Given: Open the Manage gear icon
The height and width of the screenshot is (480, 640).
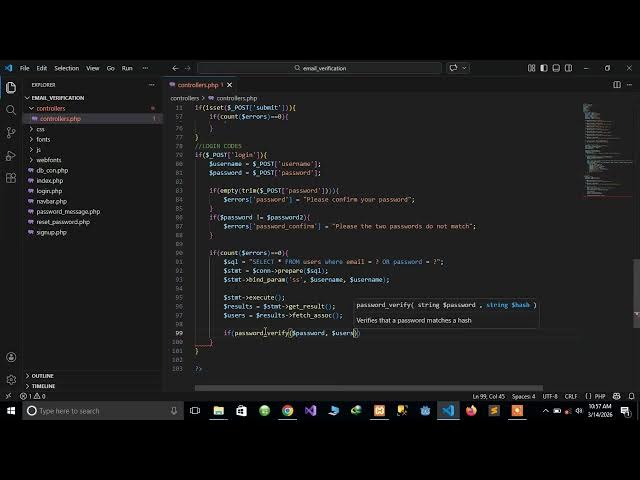Looking at the screenshot, I should point(11,380).
